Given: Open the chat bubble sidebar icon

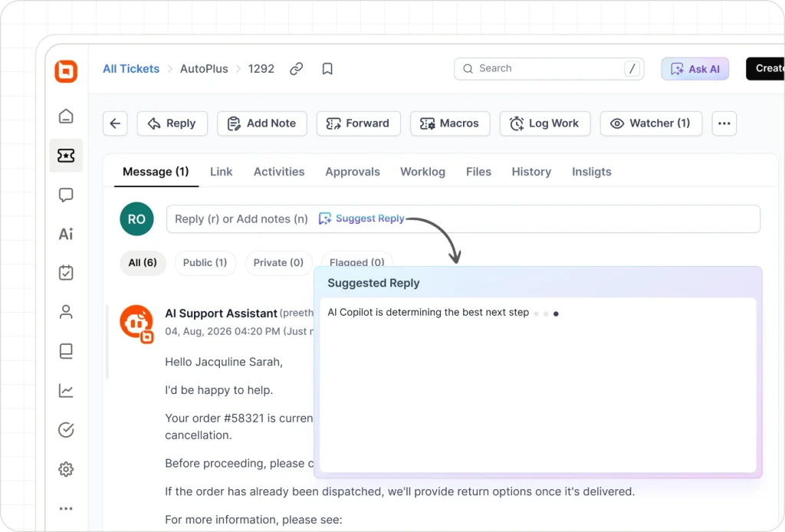Looking at the screenshot, I should pyautogui.click(x=66, y=195).
